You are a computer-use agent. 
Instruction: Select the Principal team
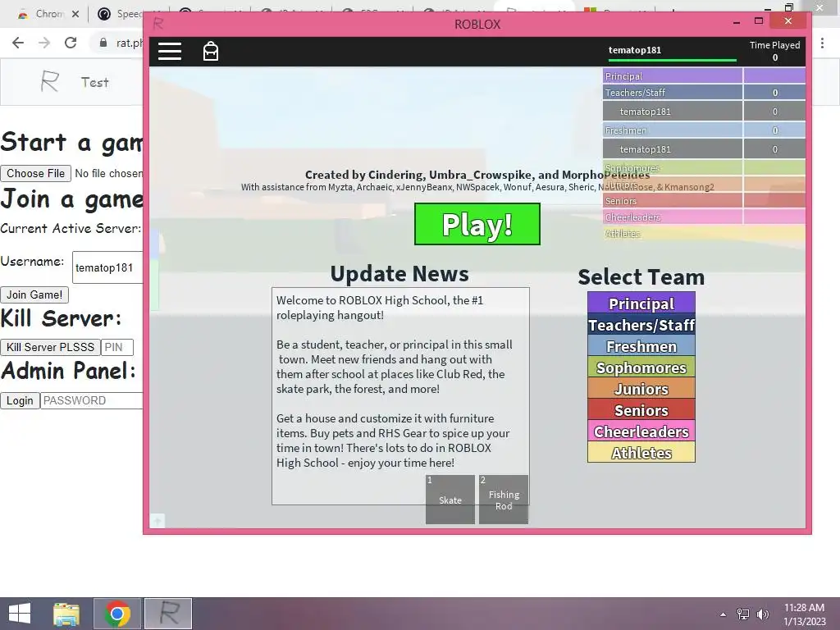(641, 303)
